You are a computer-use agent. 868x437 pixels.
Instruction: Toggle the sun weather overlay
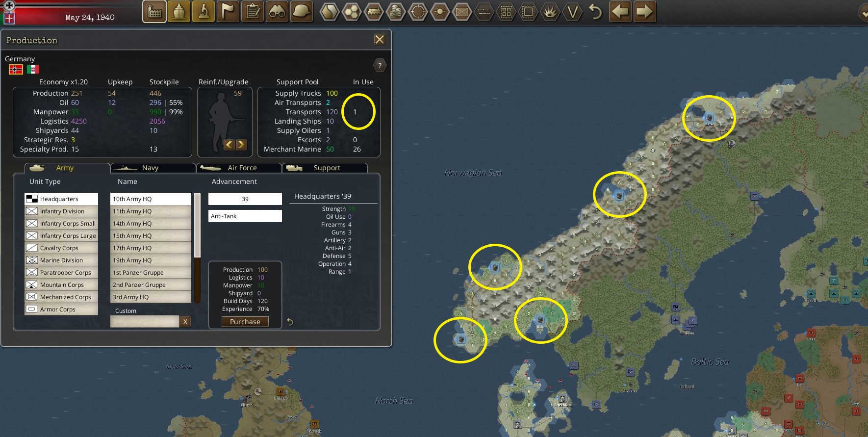click(440, 11)
